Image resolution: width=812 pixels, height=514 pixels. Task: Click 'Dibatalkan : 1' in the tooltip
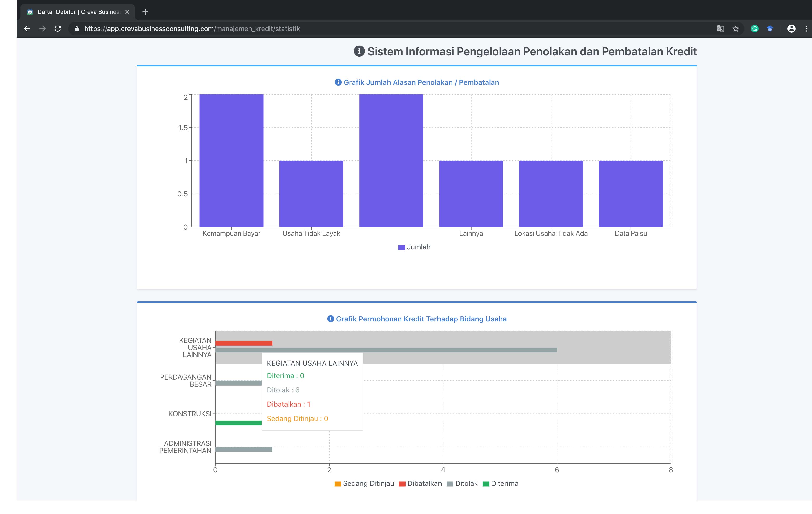[288, 404]
